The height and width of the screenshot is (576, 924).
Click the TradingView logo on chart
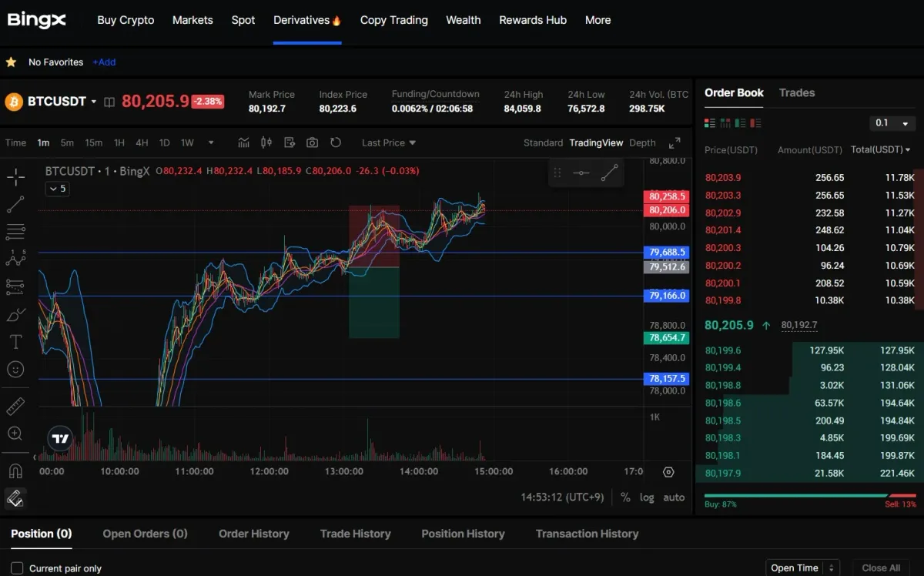[x=60, y=439]
